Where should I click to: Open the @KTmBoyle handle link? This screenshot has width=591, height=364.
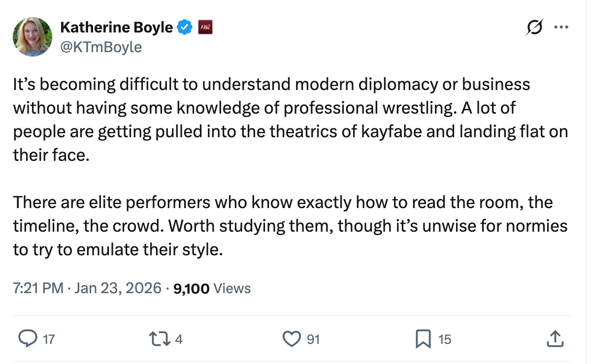point(101,47)
